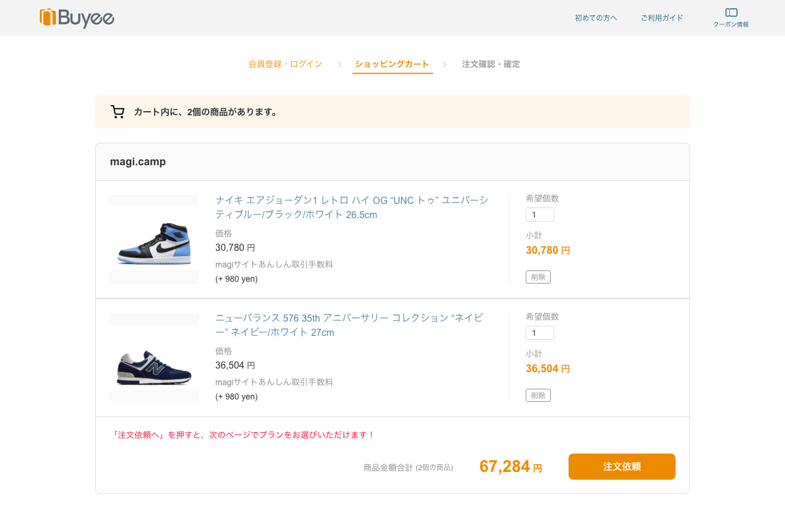Click the red 注文依頼へ notice text
Screen dimensions: 785x532
coord(243,435)
